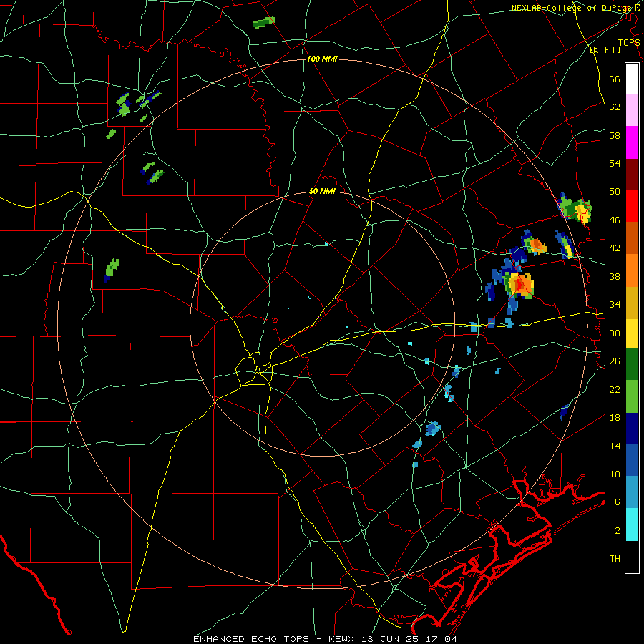Click the "TH" legend label
This screenshot has width=644, height=644.
[615, 559]
